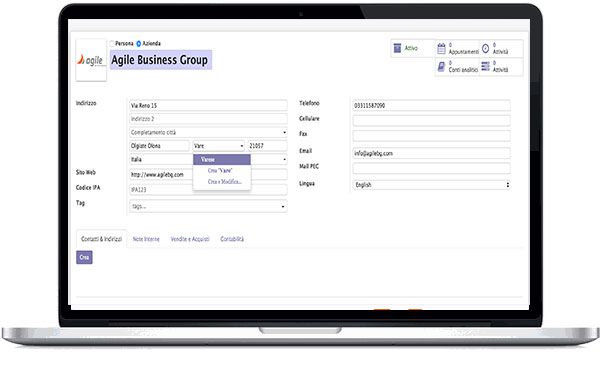Viewport: 600px width, 366px height.
Task: Click the Crea button
Action: tap(84, 257)
